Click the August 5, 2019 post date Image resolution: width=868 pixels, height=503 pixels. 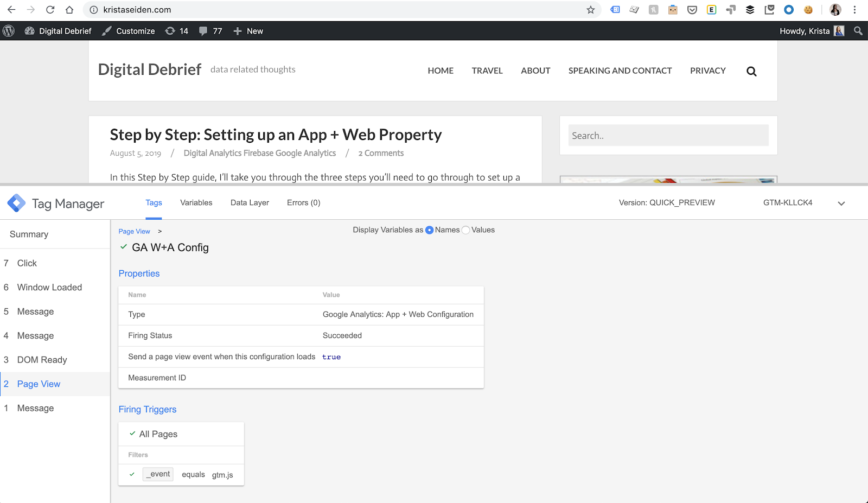[136, 154]
